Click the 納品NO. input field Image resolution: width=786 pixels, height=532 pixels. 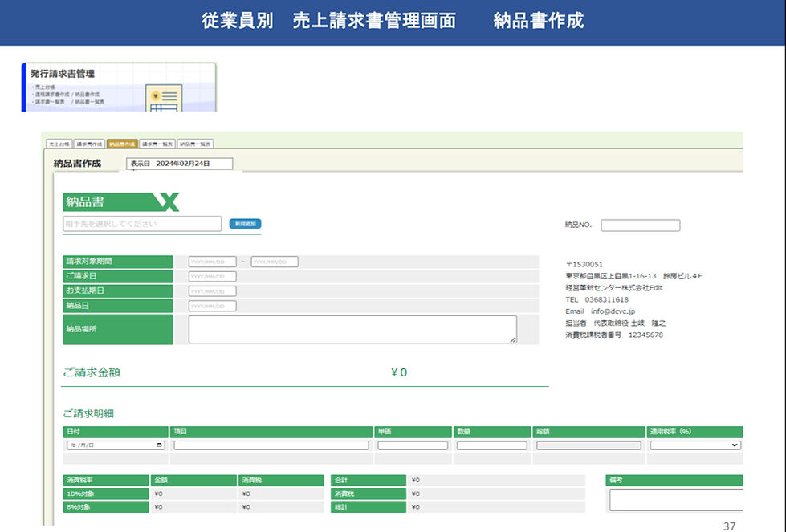pyautogui.click(x=640, y=225)
